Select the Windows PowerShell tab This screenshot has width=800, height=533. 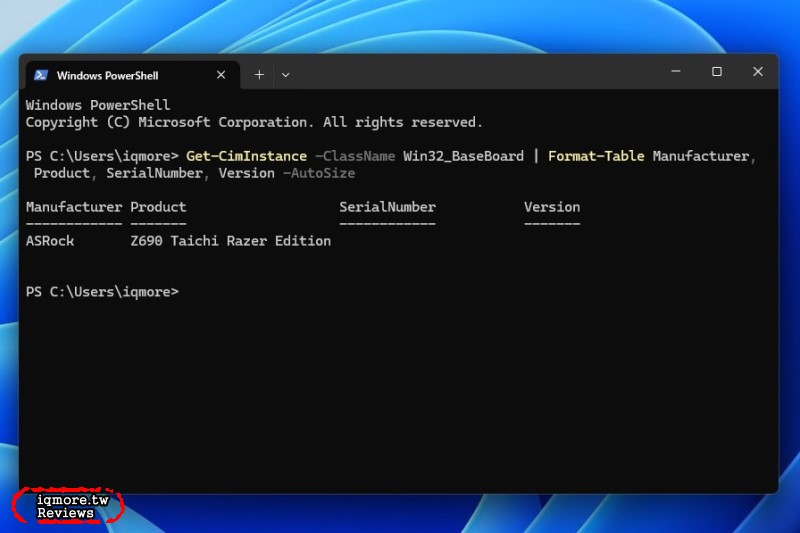133,75
